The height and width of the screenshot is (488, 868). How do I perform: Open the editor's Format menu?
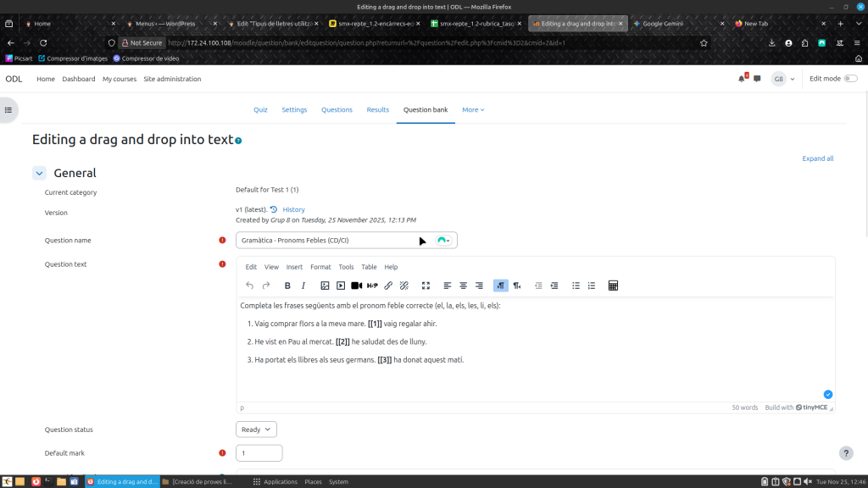pos(320,267)
